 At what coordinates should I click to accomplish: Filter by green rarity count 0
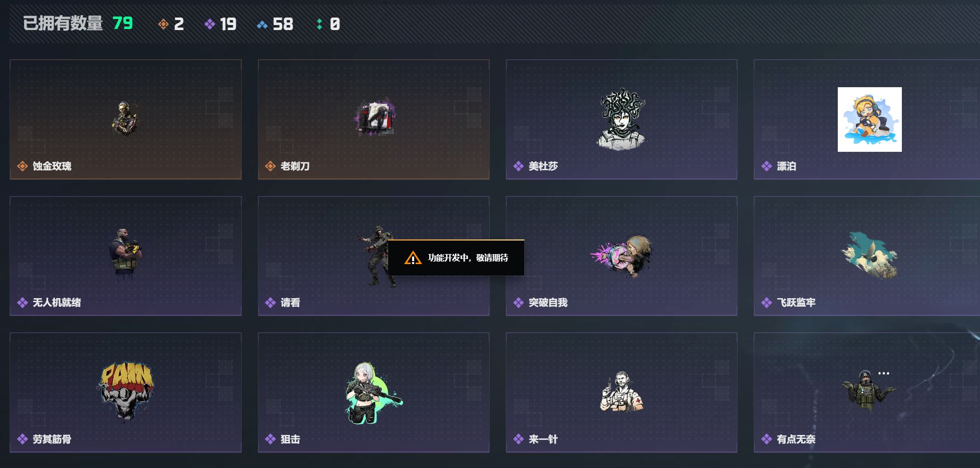pos(329,24)
